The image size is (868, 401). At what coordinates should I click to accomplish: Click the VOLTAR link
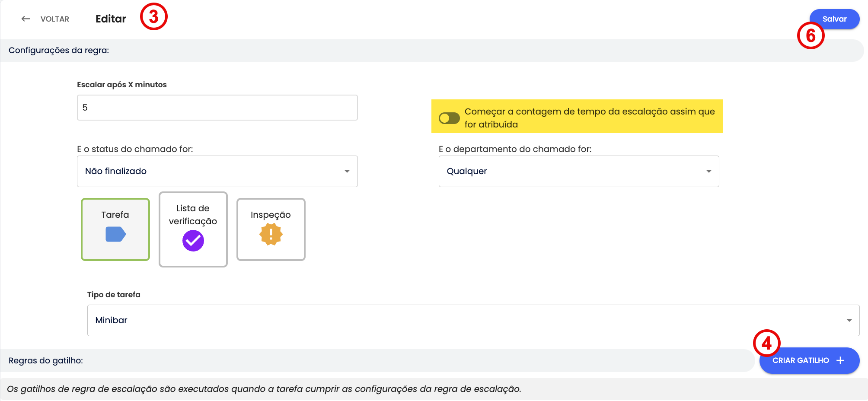[x=54, y=19]
